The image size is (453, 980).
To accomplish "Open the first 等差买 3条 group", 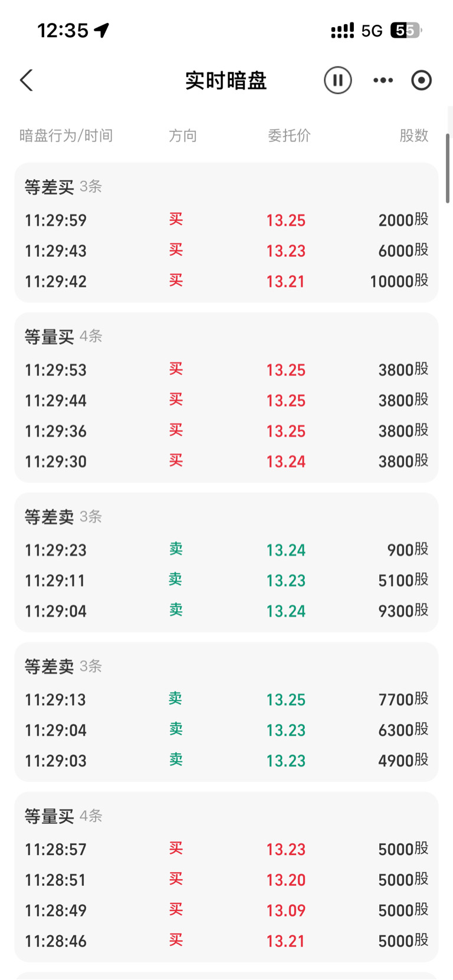I will 63,187.
